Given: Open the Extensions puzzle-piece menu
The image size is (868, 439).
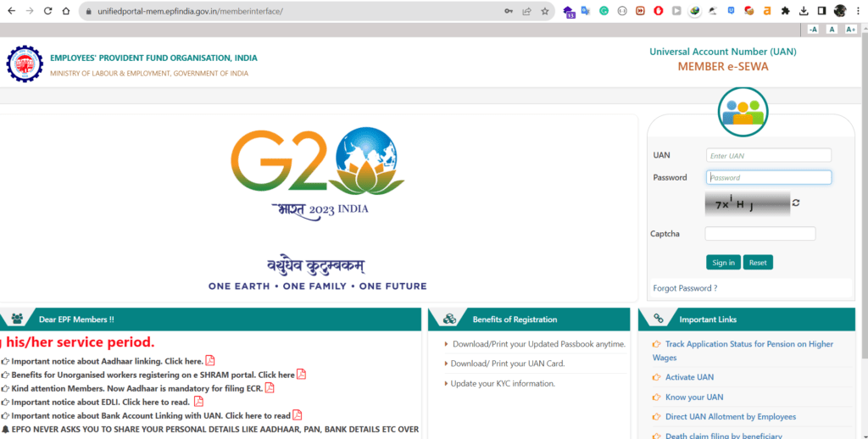Looking at the screenshot, I should (785, 11).
